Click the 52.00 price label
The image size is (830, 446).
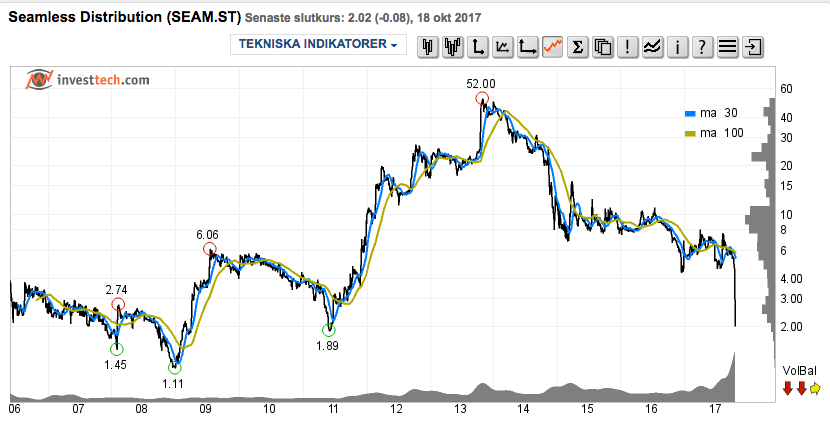pyautogui.click(x=481, y=84)
